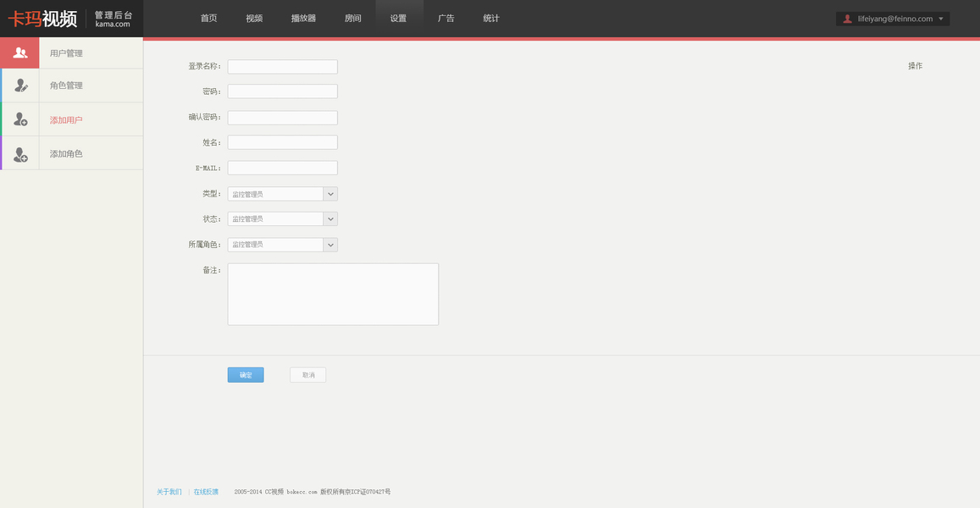The height and width of the screenshot is (508, 980).
Task: Select the 设置 navigation tab
Action: tap(399, 18)
